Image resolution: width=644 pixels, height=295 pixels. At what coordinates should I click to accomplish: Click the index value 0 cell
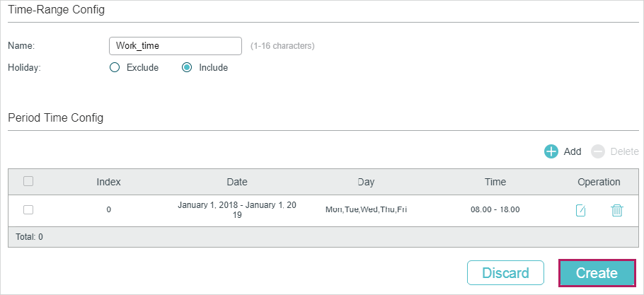108,209
